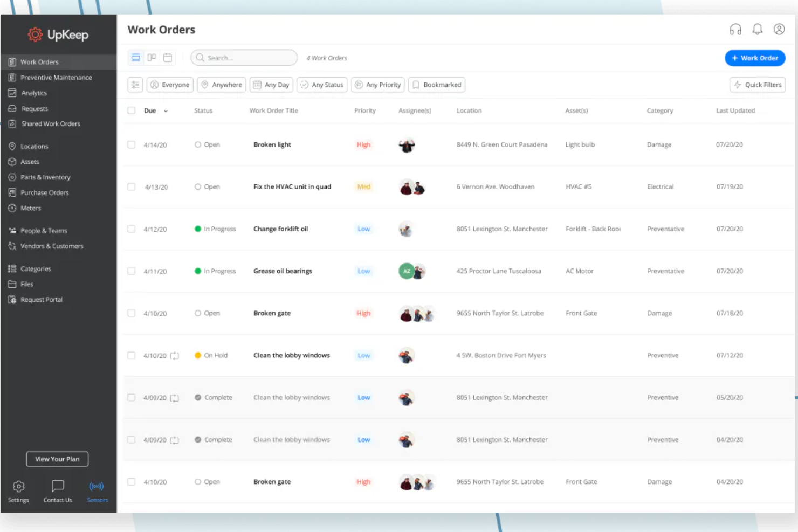Click inside the Search field
The height and width of the screenshot is (532, 798).
coord(244,57)
